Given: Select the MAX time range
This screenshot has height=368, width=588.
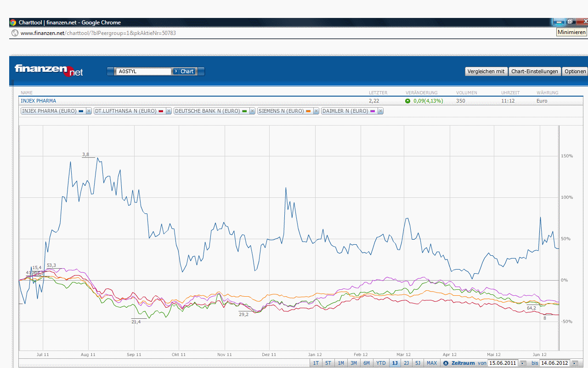Looking at the screenshot, I should click(x=432, y=363).
